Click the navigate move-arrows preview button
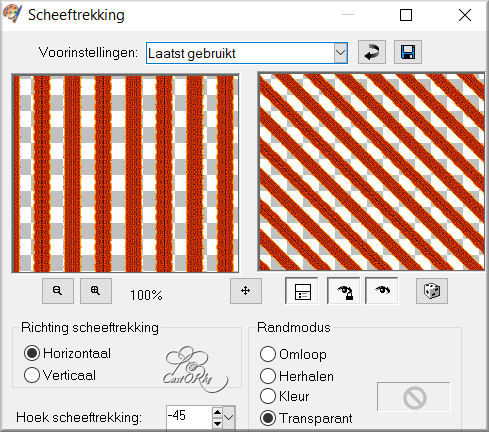 coord(246,291)
